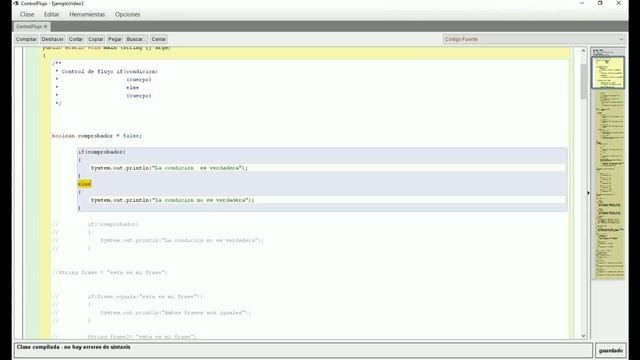The image size is (640, 360).
Task: Click the commented if(frase.equals line
Action: pos(145,296)
